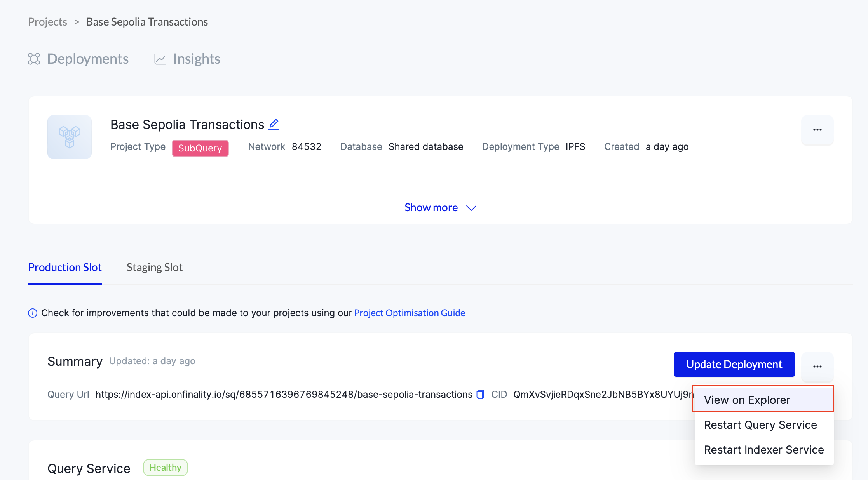The image size is (868, 480).
Task: Click the info icon beside optimisation notice
Action: (x=33, y=313)
